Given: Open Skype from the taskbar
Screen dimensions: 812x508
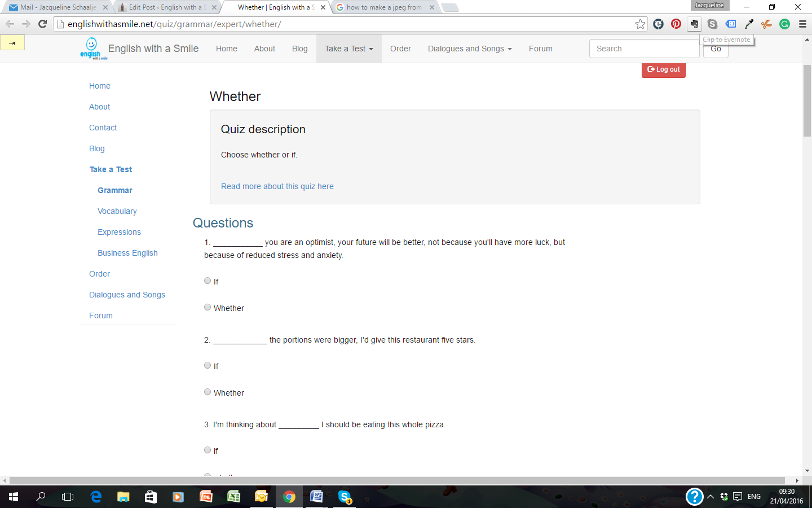Looking at the screenshot, I should [344, 497].
